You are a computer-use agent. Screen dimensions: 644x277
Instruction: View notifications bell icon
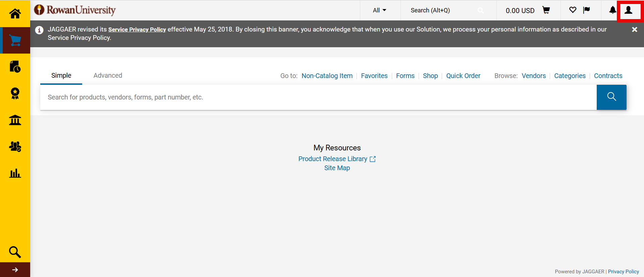click(612, 10)
